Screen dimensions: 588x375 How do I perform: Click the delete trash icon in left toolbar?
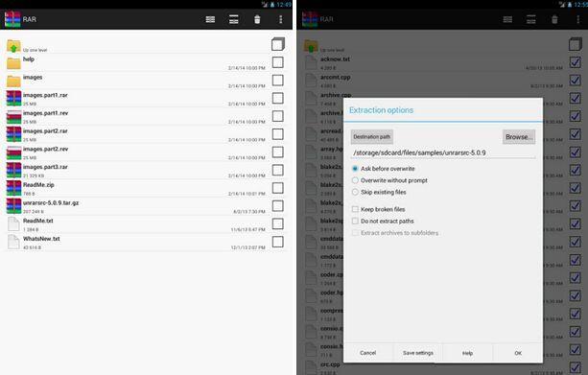pyautogui.click(x=257, y=19)
